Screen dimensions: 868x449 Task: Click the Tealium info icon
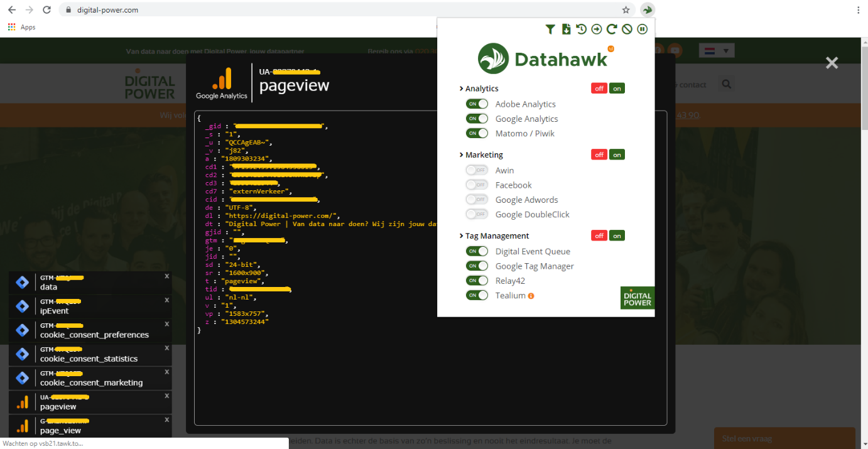(x=531, y=296)
